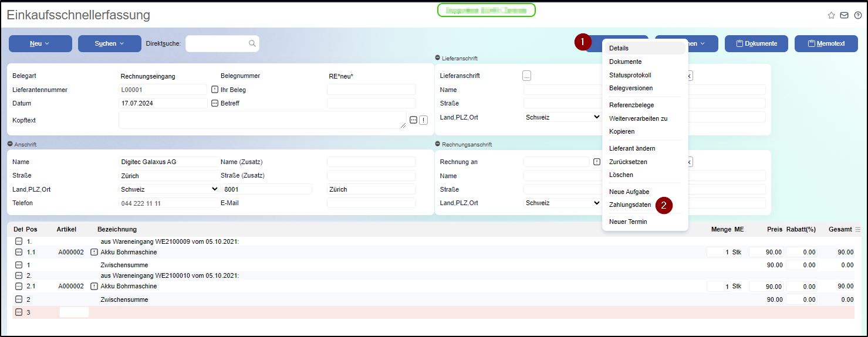Add page to favorites star icon
Viewport: 868px width, 337px height.
click(831, 15)
